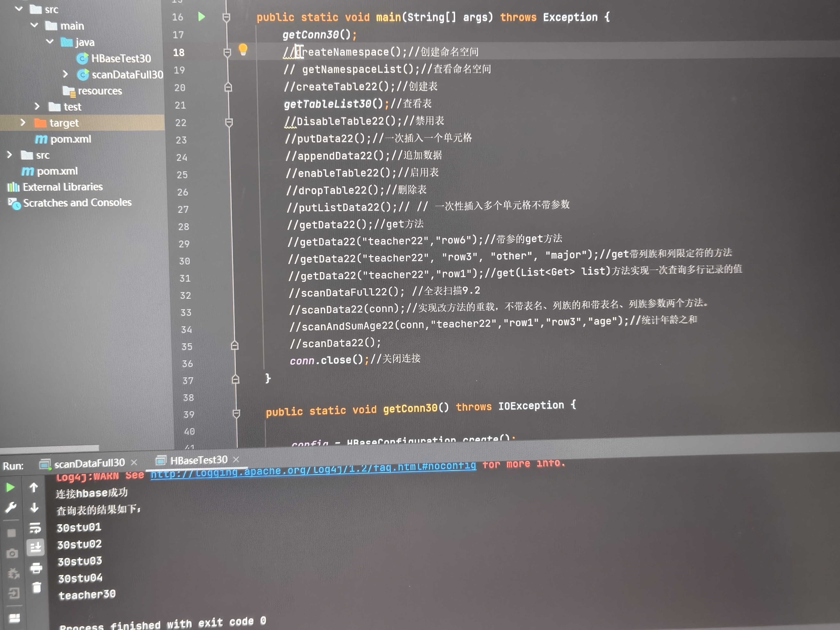This screenshot has height=630, width=840.
Task: Click the camera thread dump icon
Action: coord(12,553)
